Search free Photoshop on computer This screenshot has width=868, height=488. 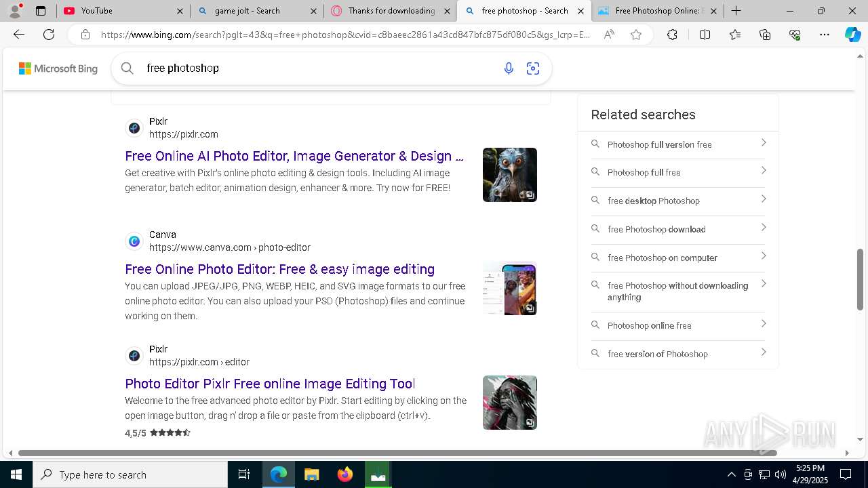tap(678, 258)
